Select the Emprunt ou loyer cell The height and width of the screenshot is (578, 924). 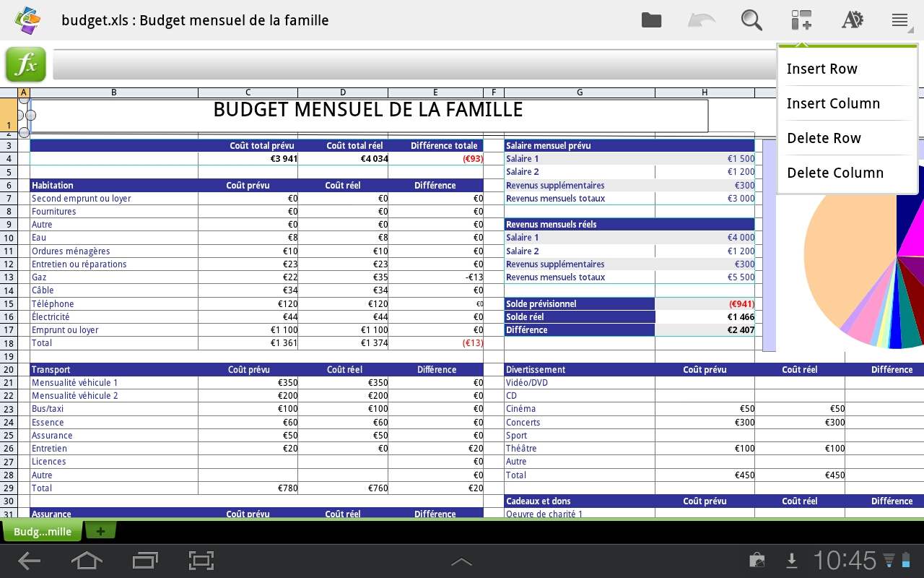point(114,330)
